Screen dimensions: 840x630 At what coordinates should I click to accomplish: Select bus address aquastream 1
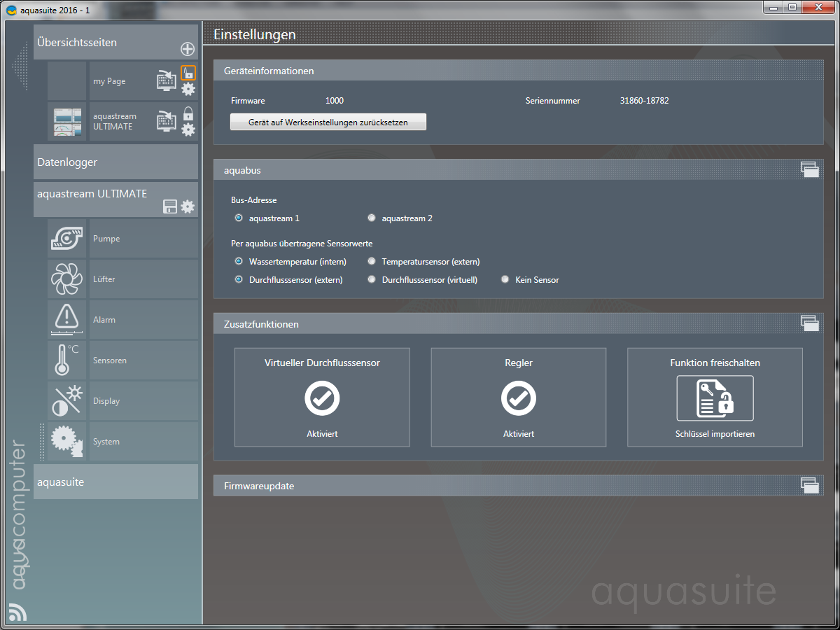[x=239, y=218]
